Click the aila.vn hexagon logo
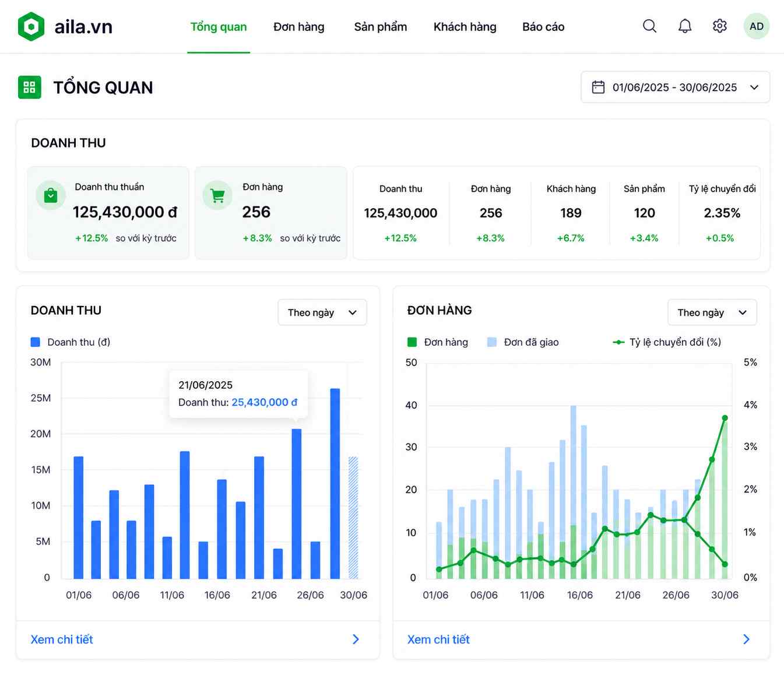Viewport: 784px width, 682px height. [31, 26]
